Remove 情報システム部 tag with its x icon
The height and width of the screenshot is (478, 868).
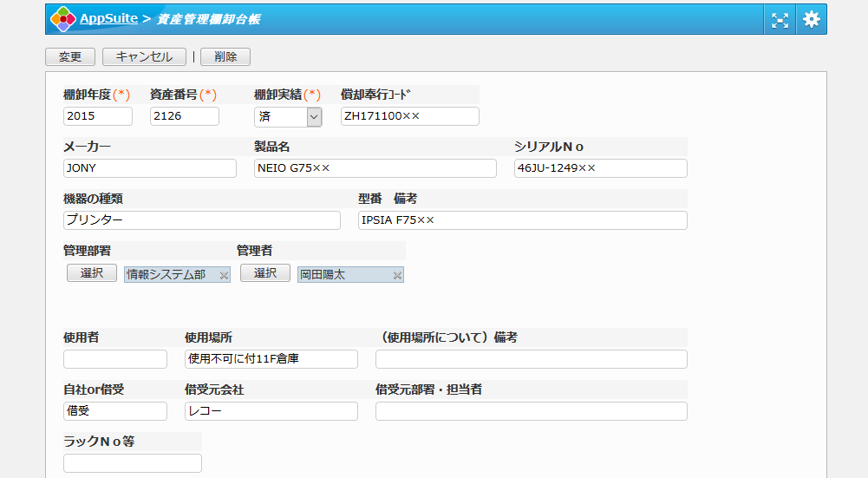[224, 275]
